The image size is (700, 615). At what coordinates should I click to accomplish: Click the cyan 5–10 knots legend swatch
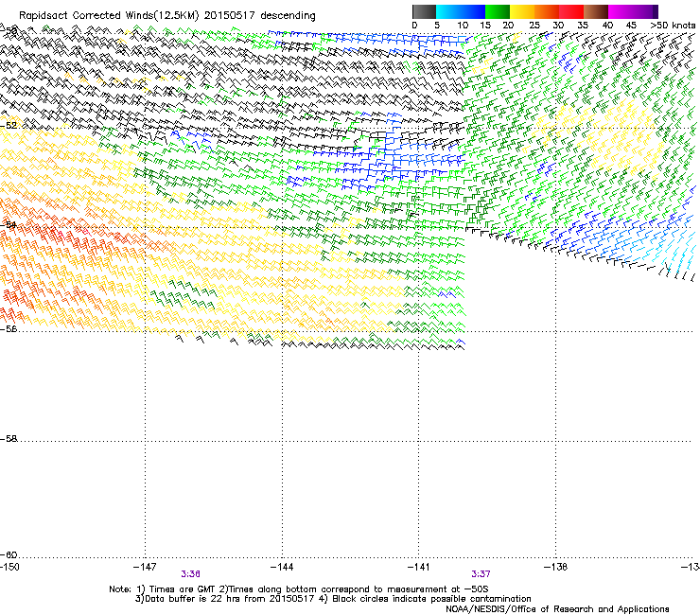pos(448,11)
